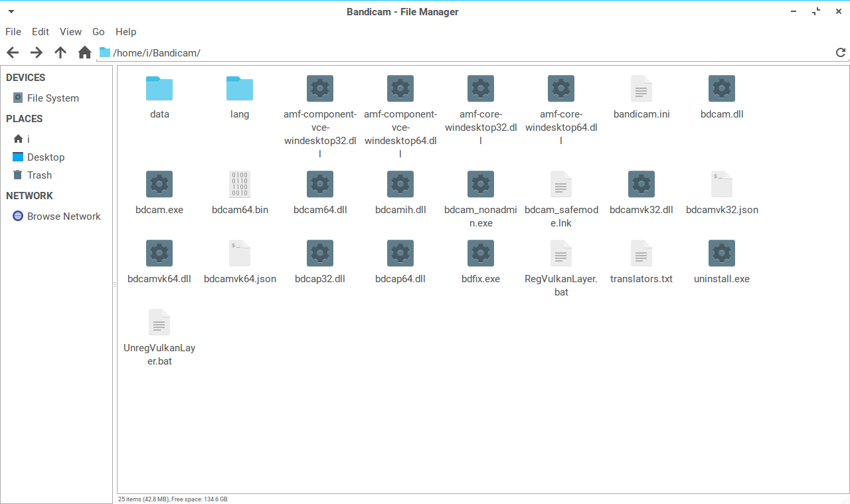The height and width of the screenshot is (504, 850).
Task: Open window menu arrow in title bar
Action: tap(11, 11)
